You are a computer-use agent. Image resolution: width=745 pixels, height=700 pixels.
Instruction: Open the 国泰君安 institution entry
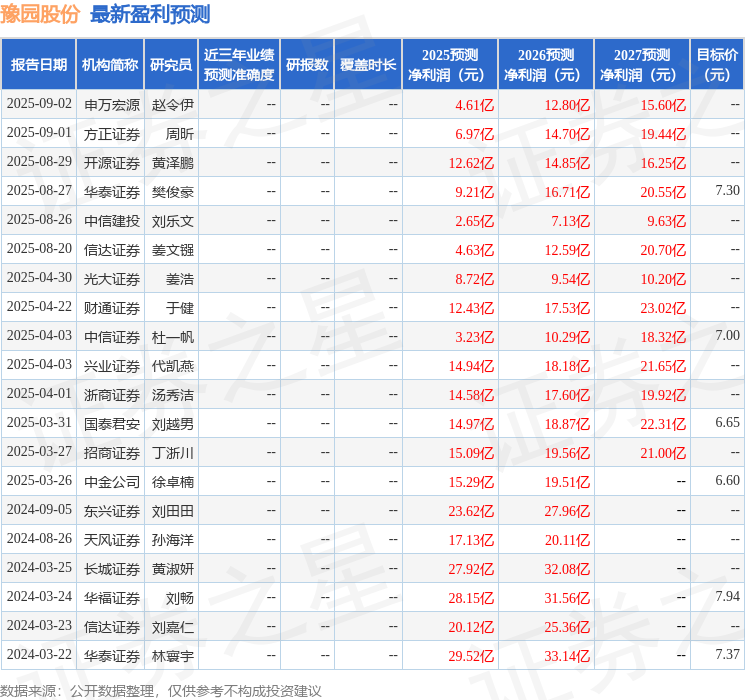coord(112,423)
